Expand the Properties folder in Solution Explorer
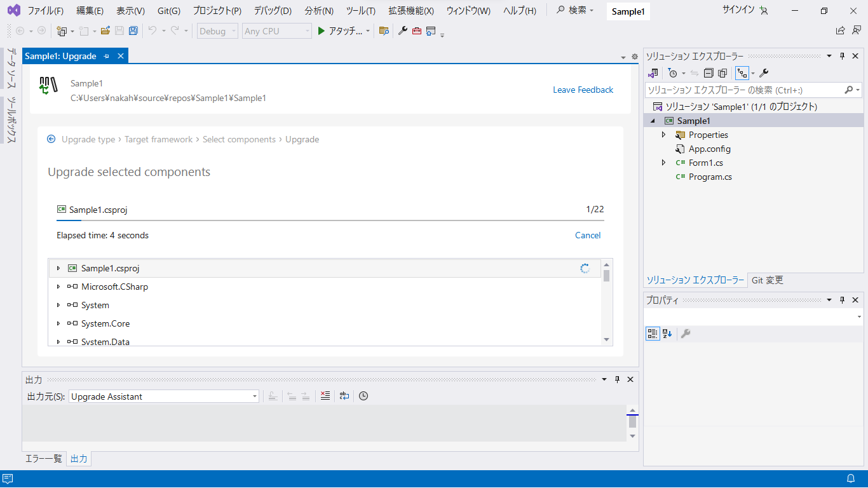 664,135
